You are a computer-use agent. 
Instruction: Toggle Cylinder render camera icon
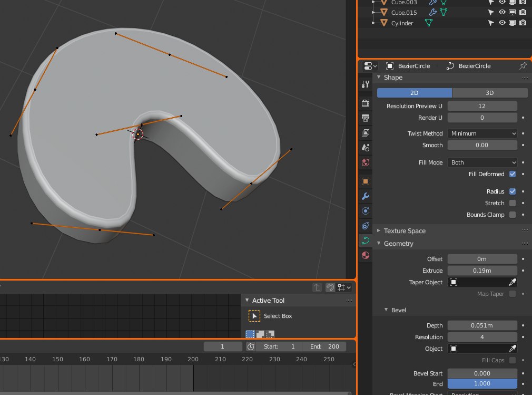click(523, 23)
